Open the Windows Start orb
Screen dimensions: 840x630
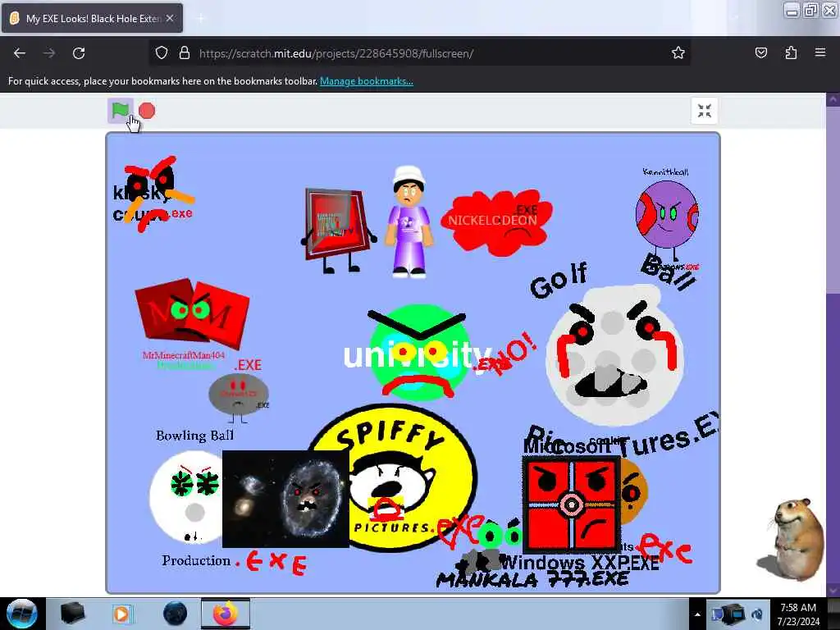(x=22, y=614)
